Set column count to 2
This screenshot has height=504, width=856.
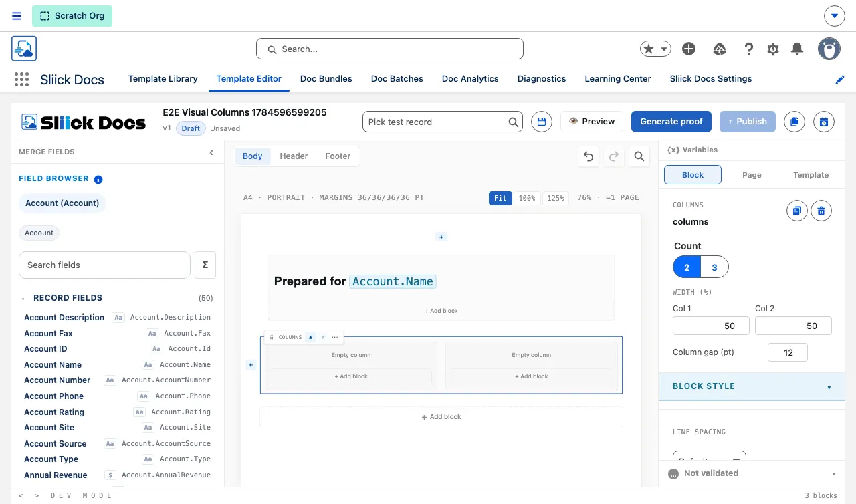point(687,267)
